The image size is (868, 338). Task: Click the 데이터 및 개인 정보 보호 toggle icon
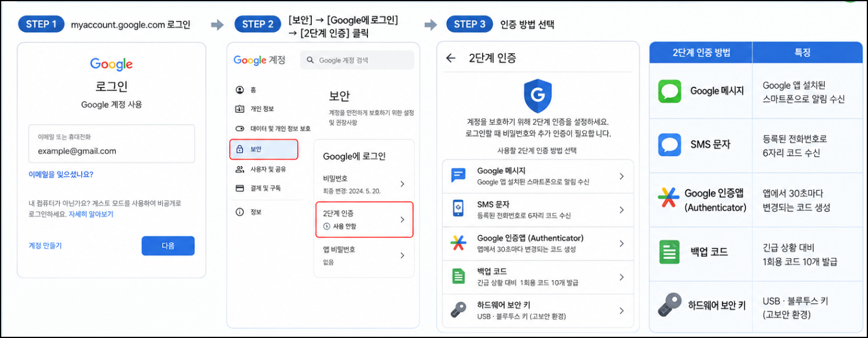[239, 129]
